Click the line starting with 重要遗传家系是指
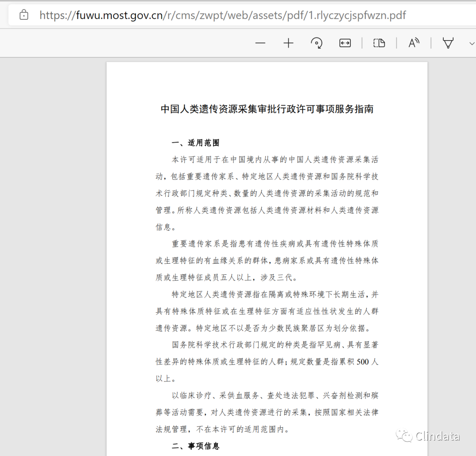Image resolution: width=476 pixels, height=456 pixels. (x=275, y=243)
